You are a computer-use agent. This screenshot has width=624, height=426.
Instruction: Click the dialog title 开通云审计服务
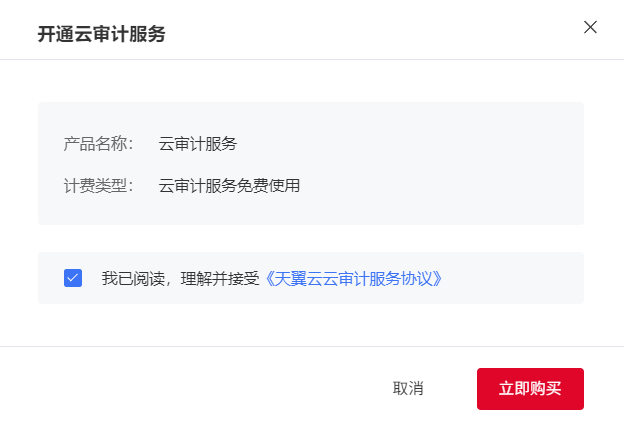click(x=101, y=35)
